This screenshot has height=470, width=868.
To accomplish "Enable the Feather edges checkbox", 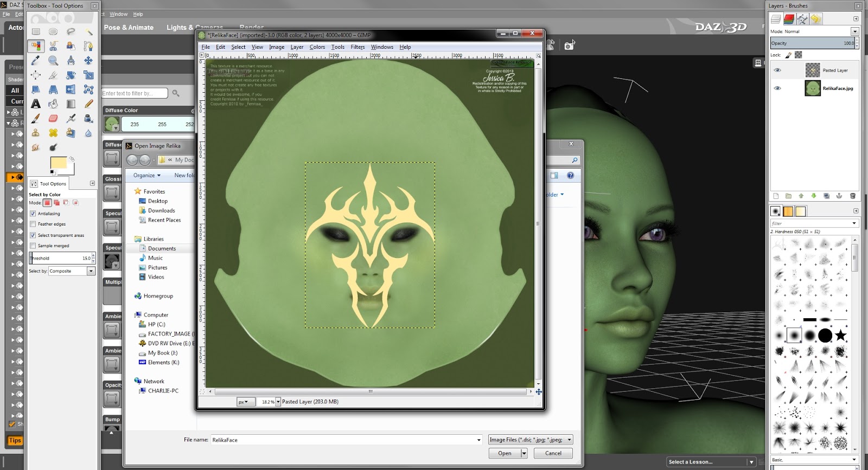I will 33,224.
